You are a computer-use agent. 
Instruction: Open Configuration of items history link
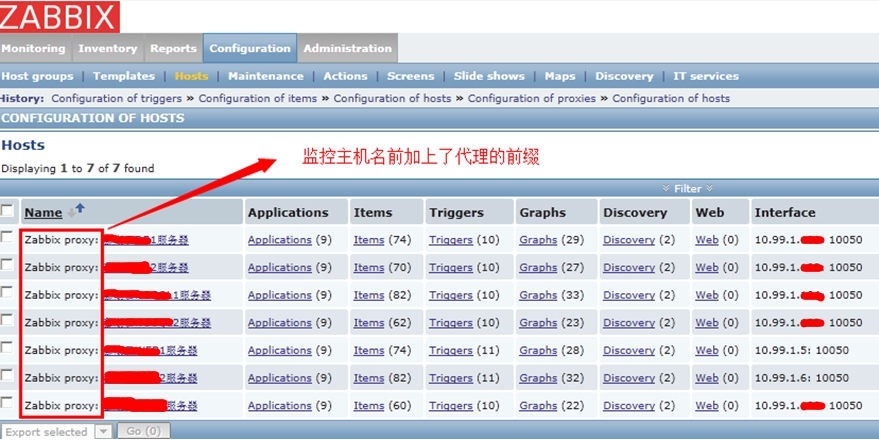pyautogui.click(x=258, y=99)
